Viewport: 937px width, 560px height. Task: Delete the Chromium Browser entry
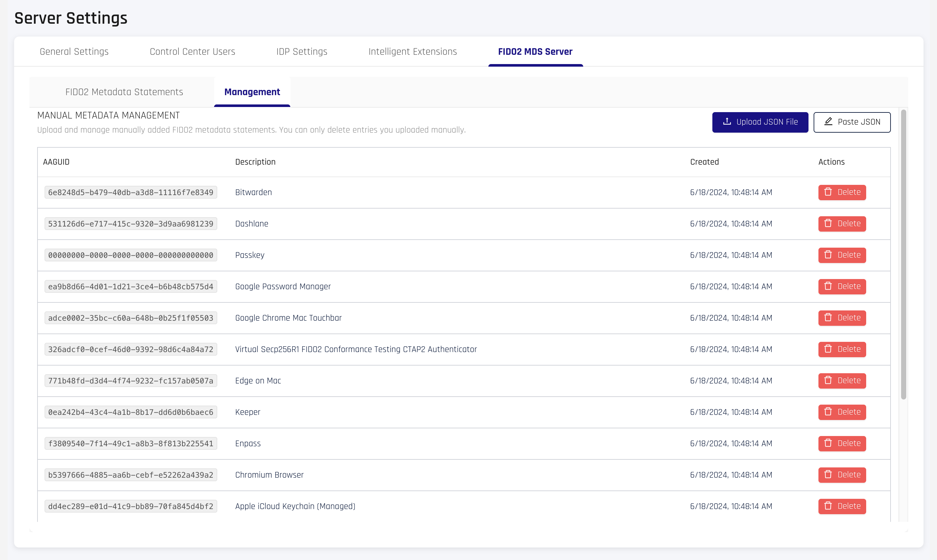pyautogui.click(x=842, y=475)
